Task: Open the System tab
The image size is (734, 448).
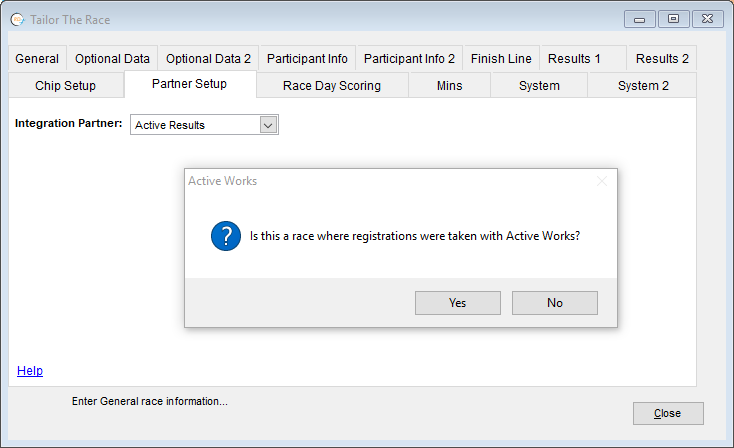Action: tap(539, 86)
